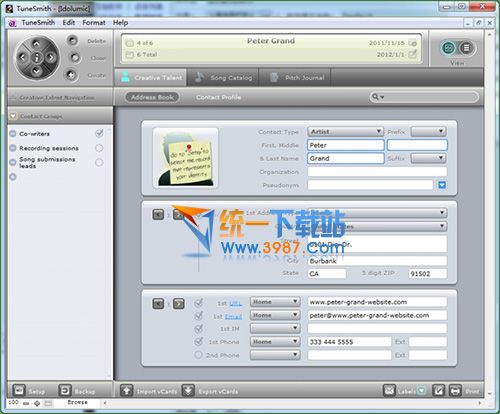The width and height of the screenshot is (500, 414).
Task: Click previous arrow in address section
Action: point(158,214)
